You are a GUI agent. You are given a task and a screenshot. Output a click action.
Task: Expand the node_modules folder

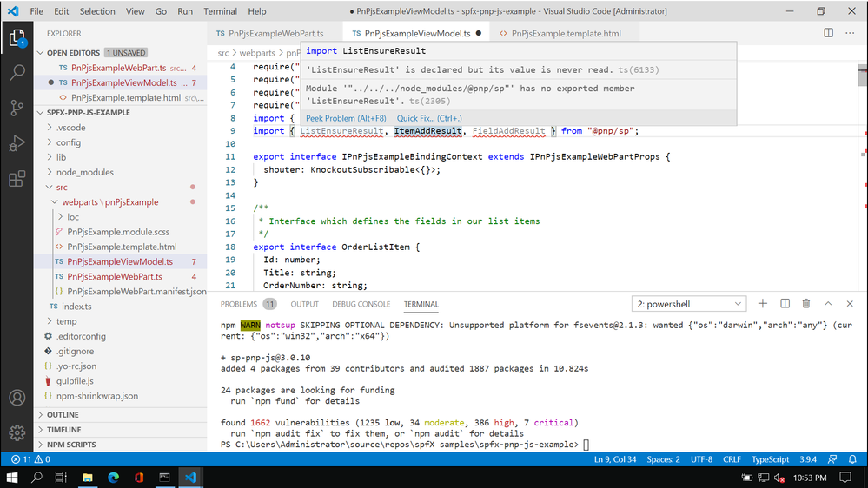click(x=84, y=172)
